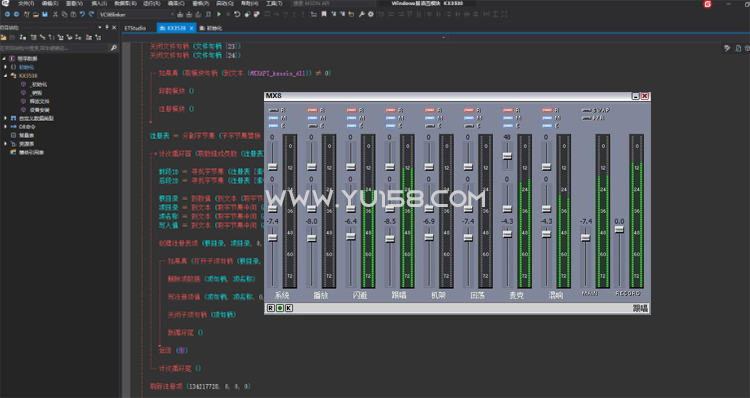Click the Paste icon in the toolbar
Image resolution: width=750 pixels, height=398 pixels.
click(x=73, y=14)
